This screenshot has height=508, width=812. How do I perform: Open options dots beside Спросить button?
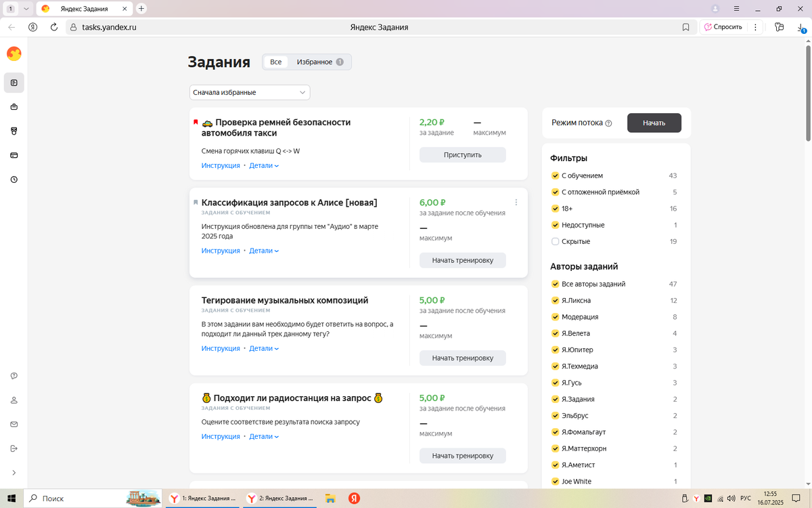click(x=754, y=27)
